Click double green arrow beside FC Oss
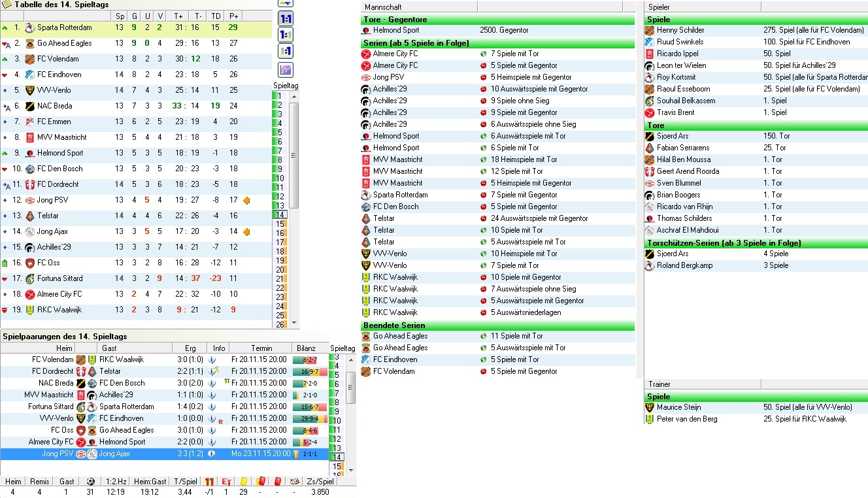 point(5,263)
